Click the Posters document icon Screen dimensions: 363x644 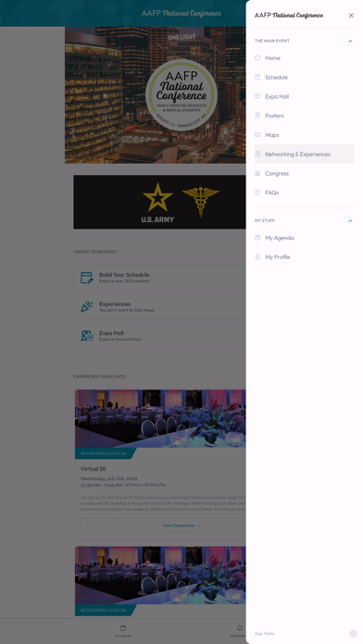point(257,116)
